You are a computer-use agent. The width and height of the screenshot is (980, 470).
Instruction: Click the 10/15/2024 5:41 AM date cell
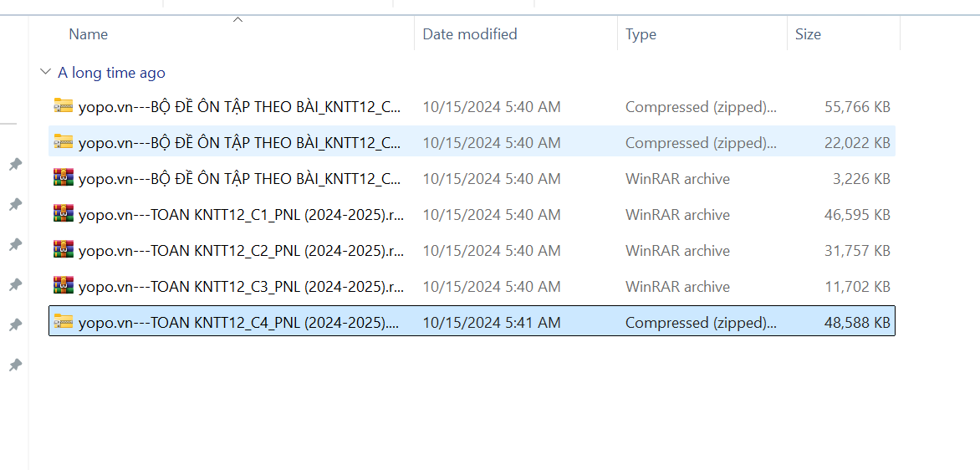point(492,323)
